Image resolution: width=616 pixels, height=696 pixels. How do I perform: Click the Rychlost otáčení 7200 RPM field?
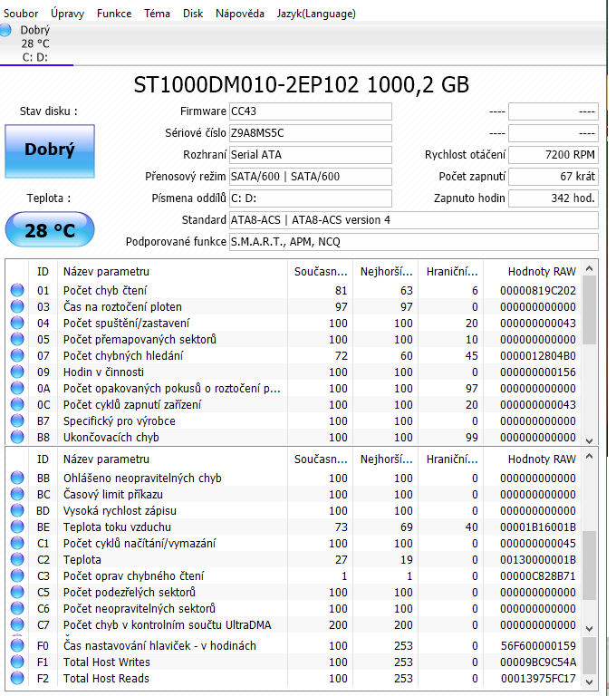click(553, 155)
